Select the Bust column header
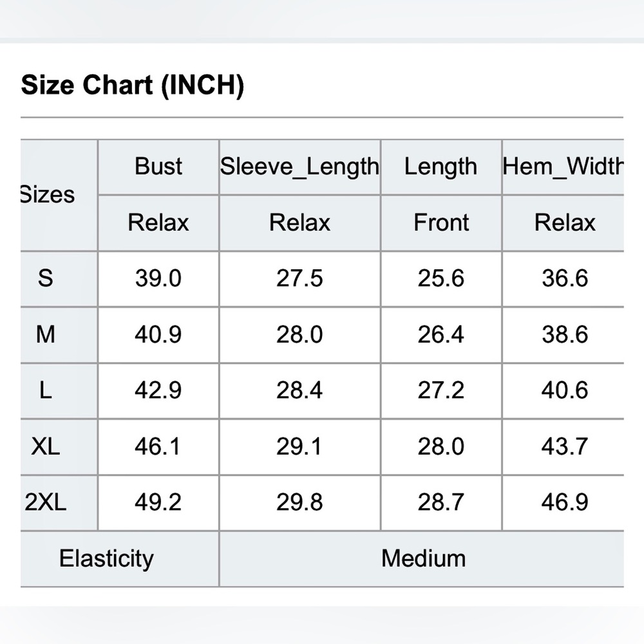Viewport: 644px width, 644px height. pyautogui.click(x=158, y=167)
